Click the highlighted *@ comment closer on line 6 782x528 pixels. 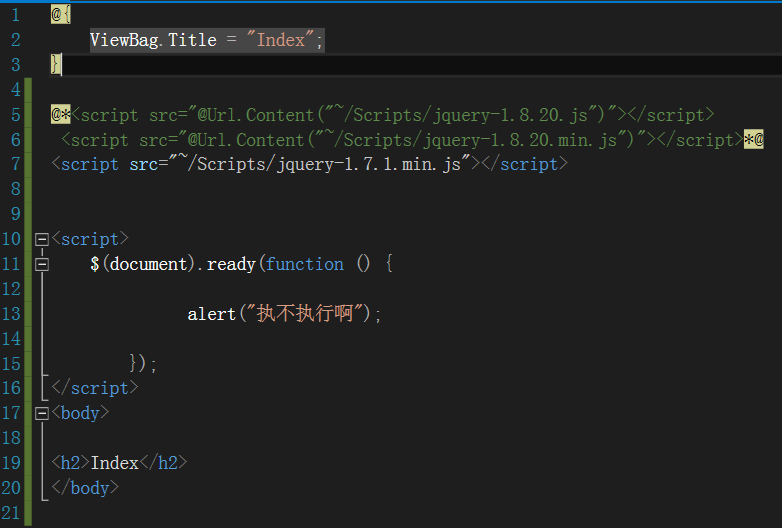tap(754, 140)
